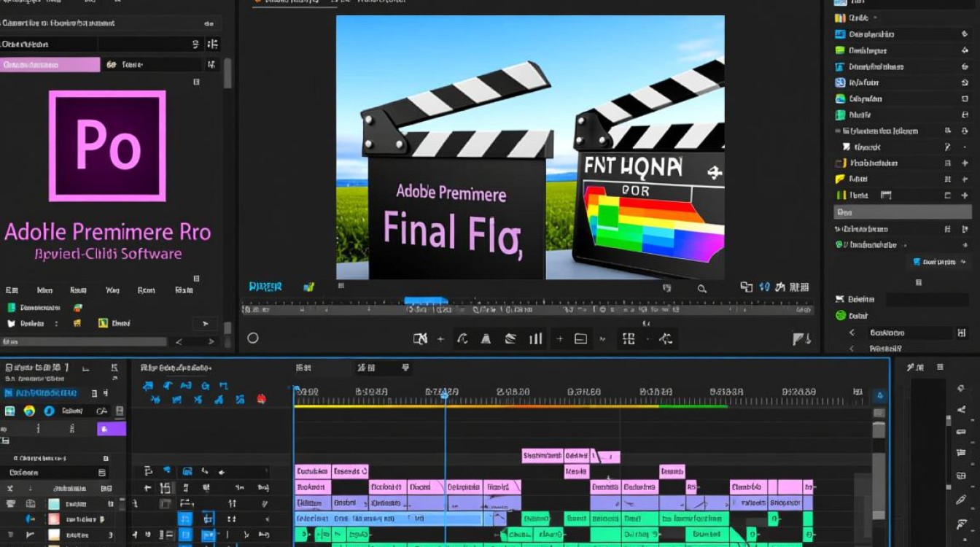Click the blue button at timeline's top-right corner
This screenshot has height=547, width=980.
click(879, 396)
